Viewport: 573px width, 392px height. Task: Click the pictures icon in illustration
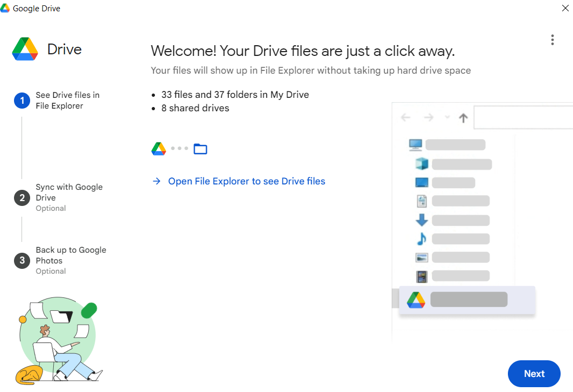422,258
